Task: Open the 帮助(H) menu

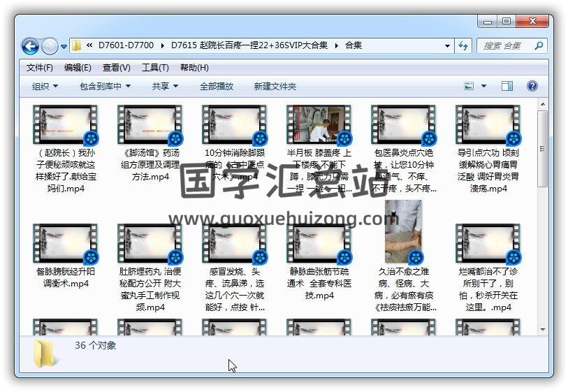Action: coord(194,68)
